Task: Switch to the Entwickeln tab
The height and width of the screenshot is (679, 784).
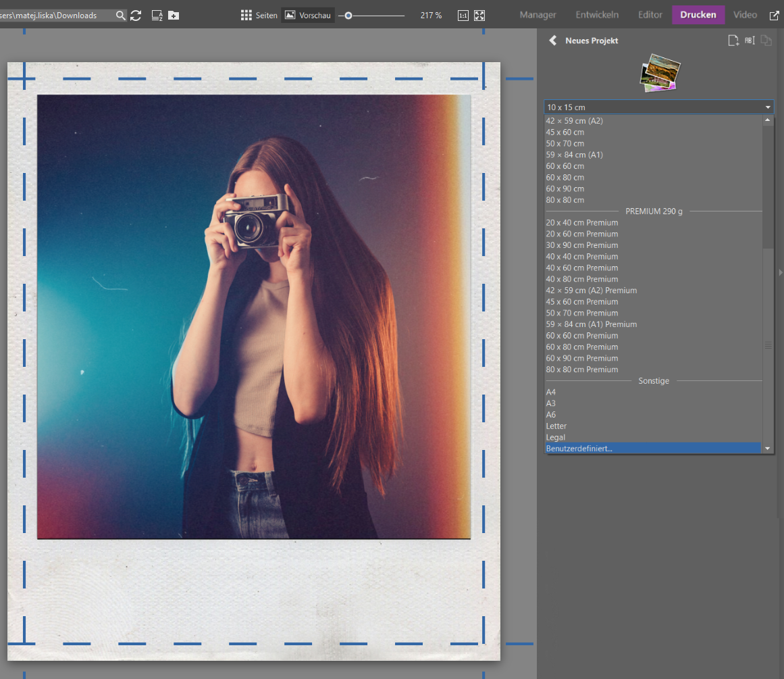Action: tap(597, 15)
